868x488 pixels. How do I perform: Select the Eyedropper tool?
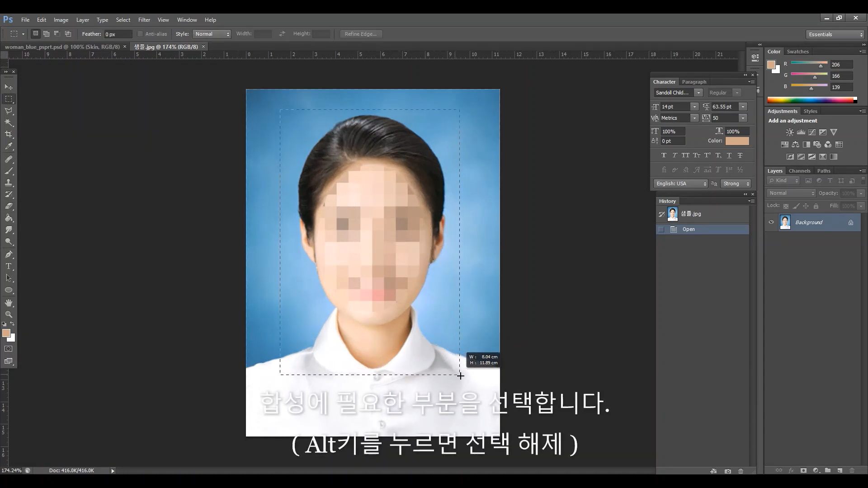coord(9,146)
